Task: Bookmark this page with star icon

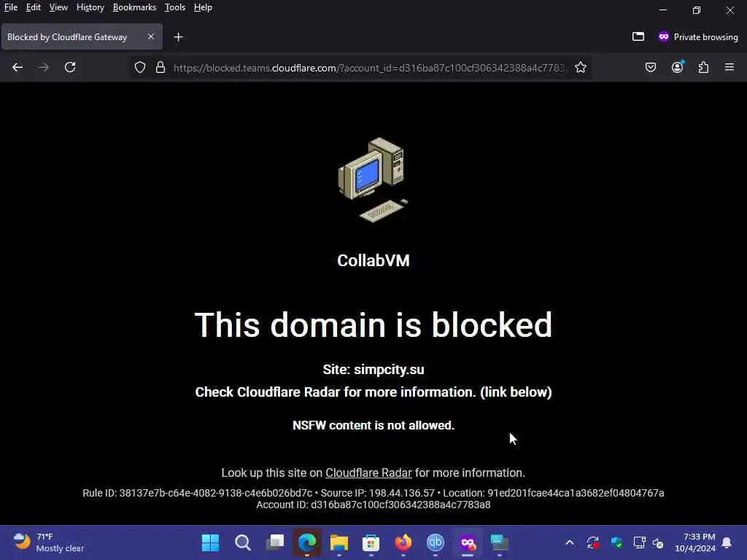Action: (x=580, y=68)
